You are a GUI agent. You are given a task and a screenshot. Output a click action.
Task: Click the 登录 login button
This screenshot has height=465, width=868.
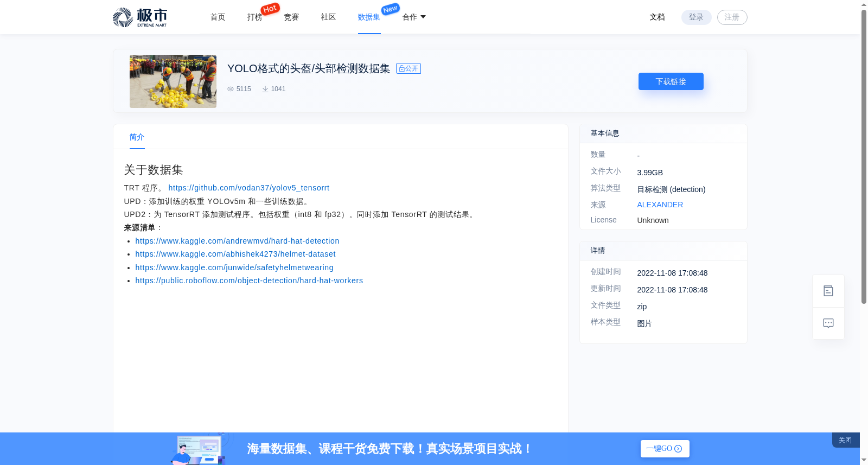(696, 17)
